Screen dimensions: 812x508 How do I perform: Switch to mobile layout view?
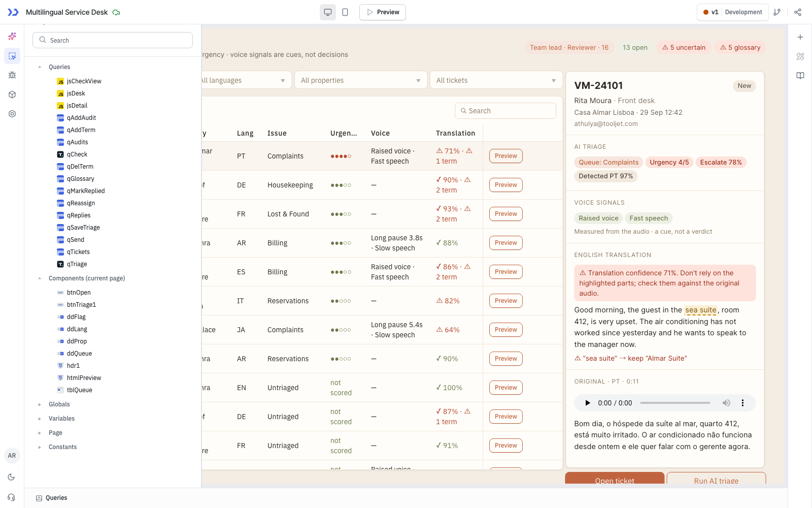[345, 12]
